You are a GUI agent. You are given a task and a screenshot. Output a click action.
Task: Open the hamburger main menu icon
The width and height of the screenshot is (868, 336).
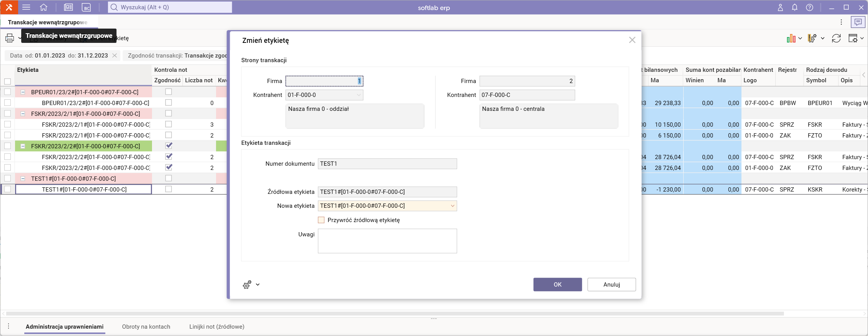(x=26, y=7)
